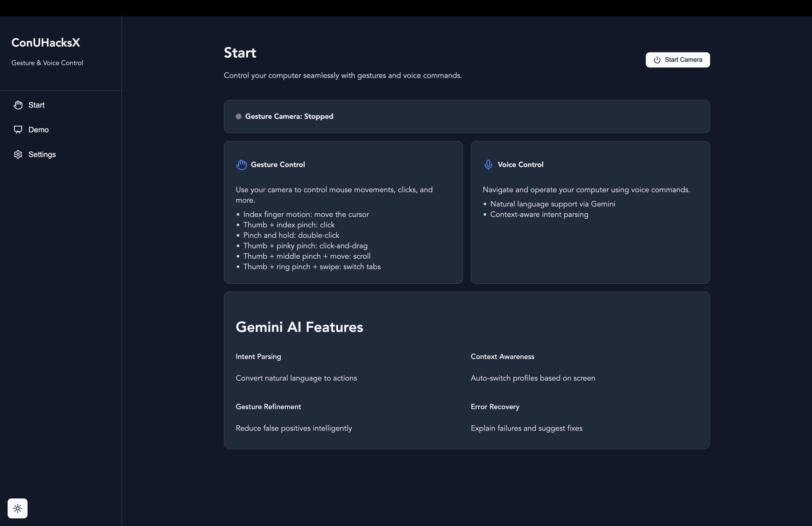Image resolution: width=812 pixels, height=526 pixels.
Task: Select the Context Awareness feature title
Action: coord(502,356)
